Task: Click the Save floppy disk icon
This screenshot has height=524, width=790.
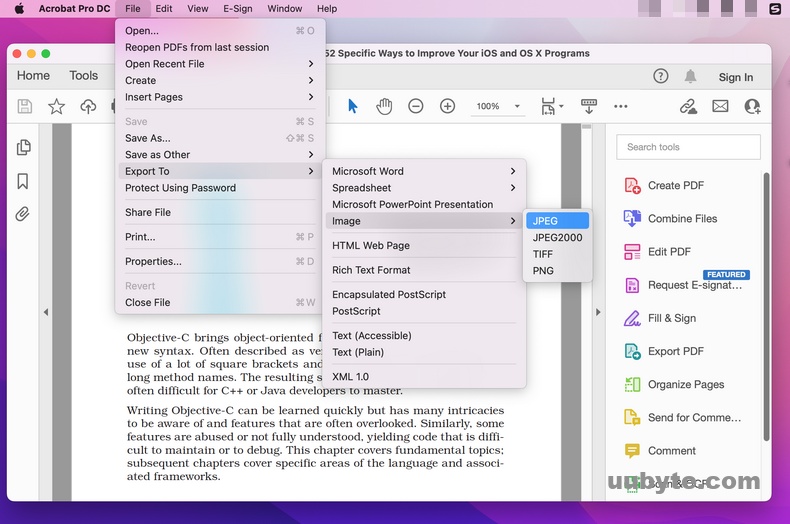Action: (x=24, y=106)
